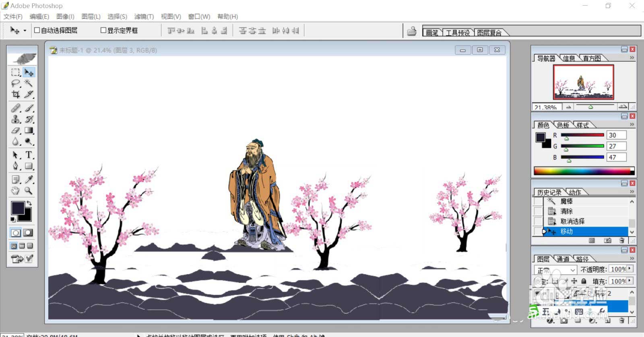
Task: Select the Blur tool
Action: coord(16,142)
